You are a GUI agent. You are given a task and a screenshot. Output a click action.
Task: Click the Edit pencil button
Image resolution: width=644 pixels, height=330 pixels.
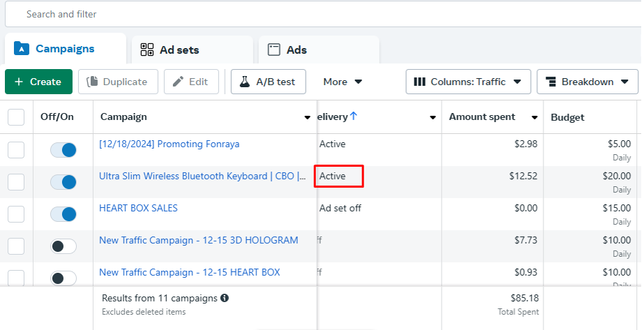point(190,82)
